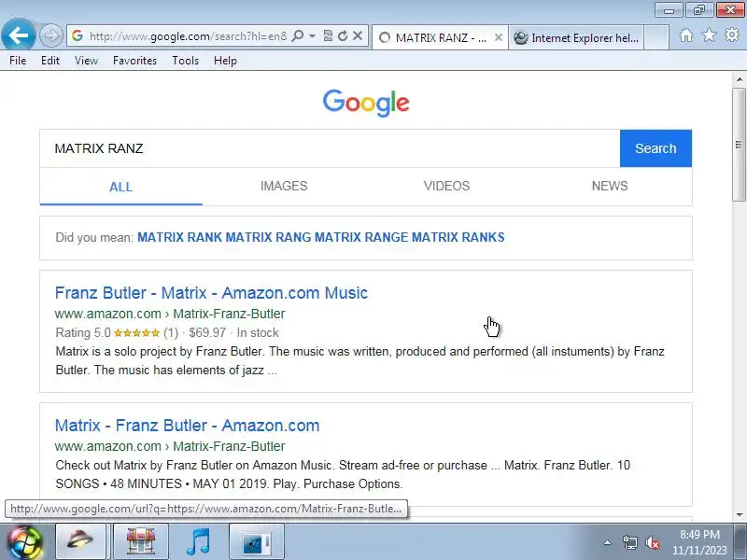Switch to the IMAGES results tab
This screenshot has width=747, height=560.
click(x=284, y=186)
